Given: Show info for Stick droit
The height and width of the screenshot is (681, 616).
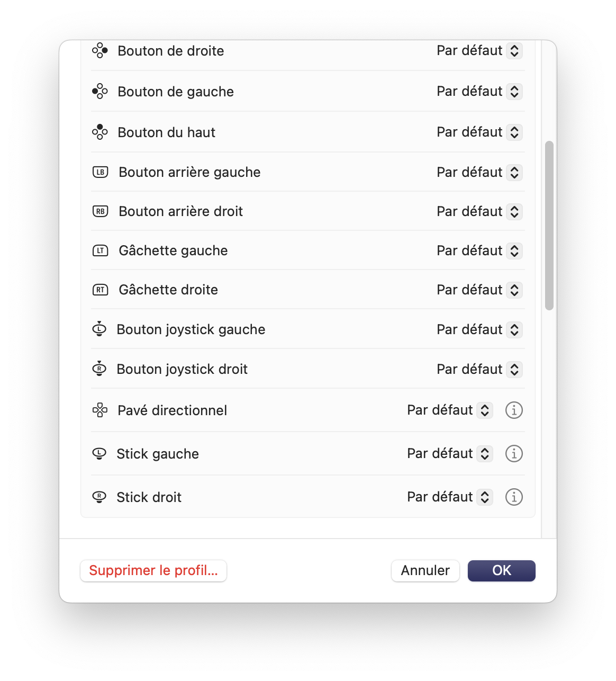Looking at the screenshot, I should coord(514,497).
